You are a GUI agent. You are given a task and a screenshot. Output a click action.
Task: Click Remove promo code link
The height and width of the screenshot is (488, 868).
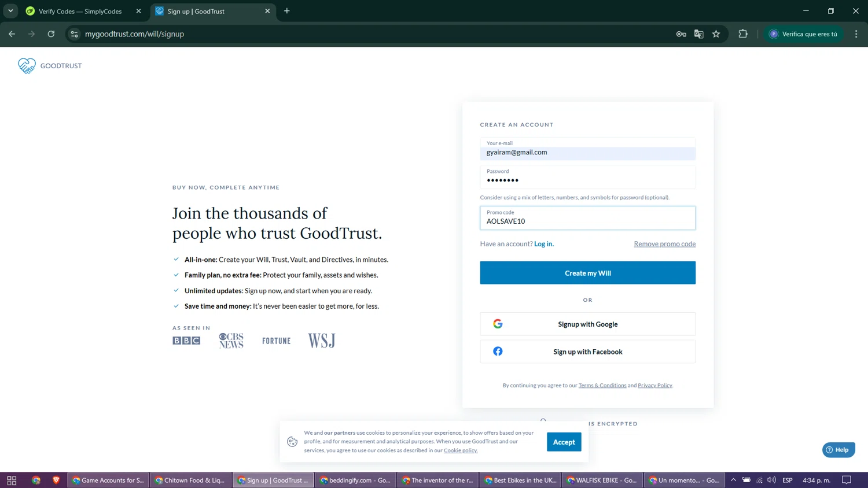tap(664, 244)
